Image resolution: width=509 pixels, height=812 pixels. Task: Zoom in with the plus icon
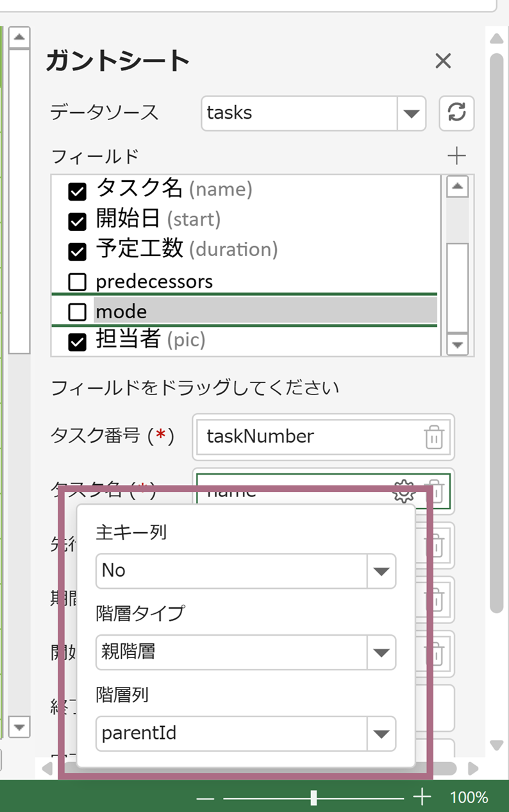422,797
